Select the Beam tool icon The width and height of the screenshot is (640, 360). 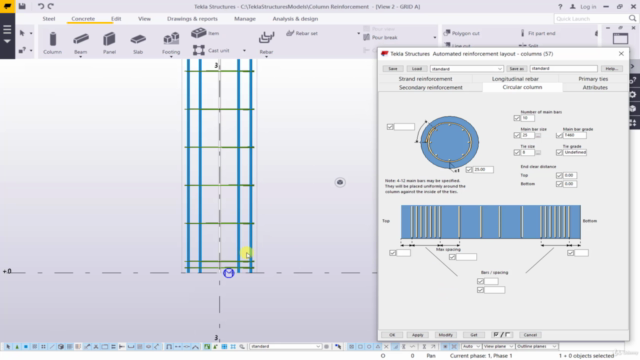[x=81, y=40]
